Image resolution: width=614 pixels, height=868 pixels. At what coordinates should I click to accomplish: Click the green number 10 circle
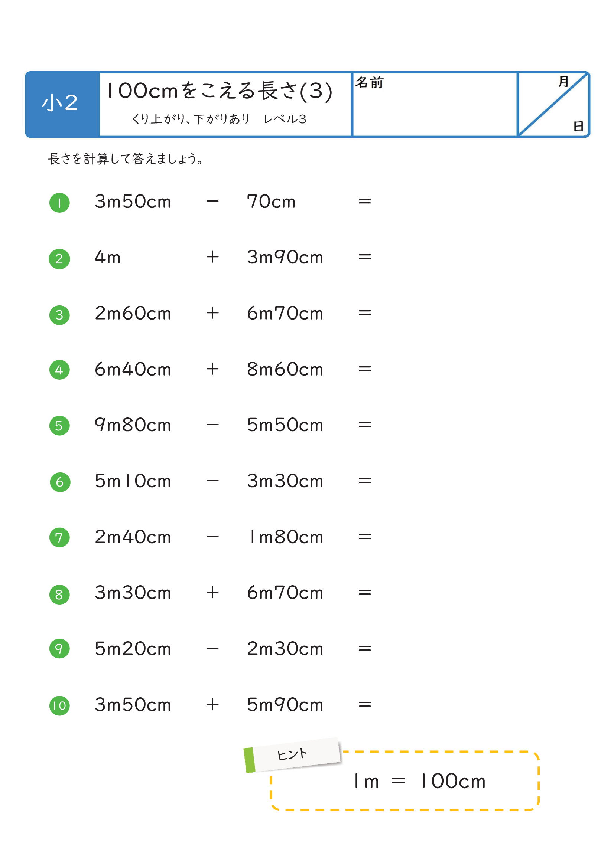pos(59,705)
